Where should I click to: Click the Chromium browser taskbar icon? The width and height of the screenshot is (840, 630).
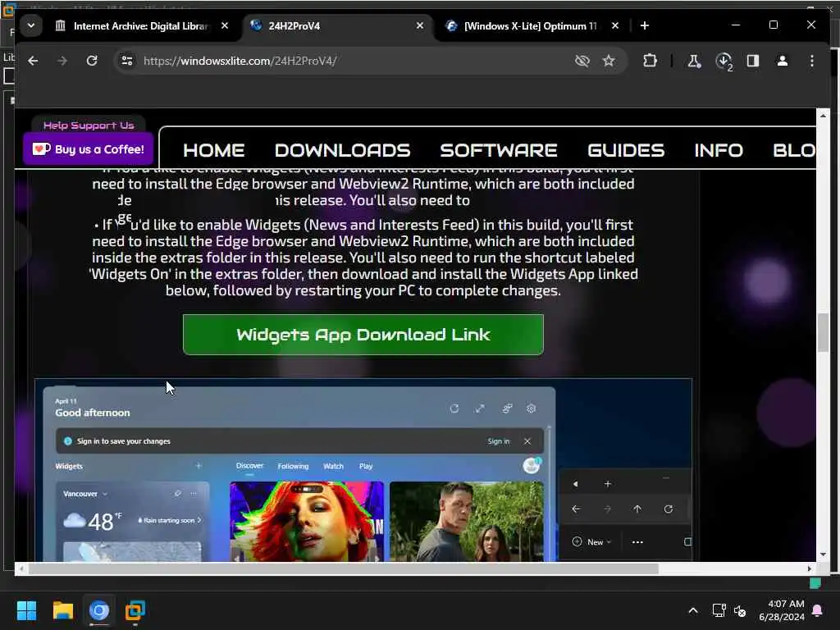(99, 610)
